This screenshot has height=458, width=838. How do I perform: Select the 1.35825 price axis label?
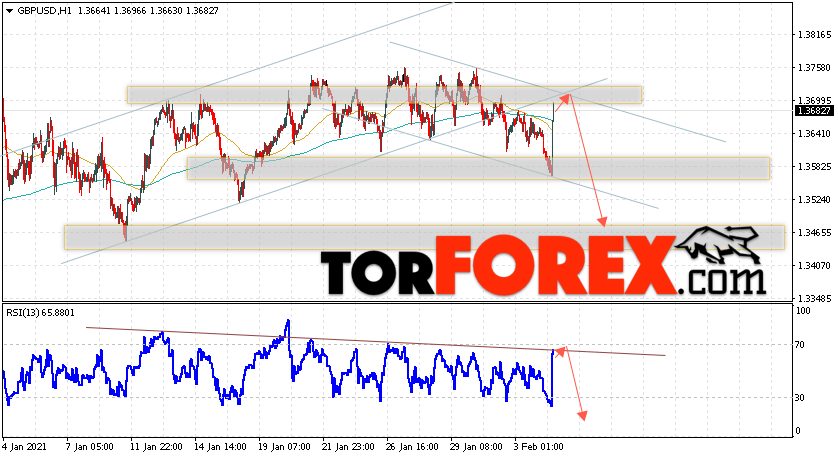[x=814, y=167]
